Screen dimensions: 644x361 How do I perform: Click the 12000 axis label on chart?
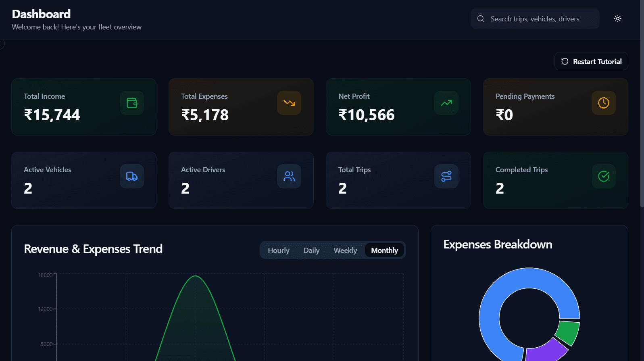pos(45,309)
